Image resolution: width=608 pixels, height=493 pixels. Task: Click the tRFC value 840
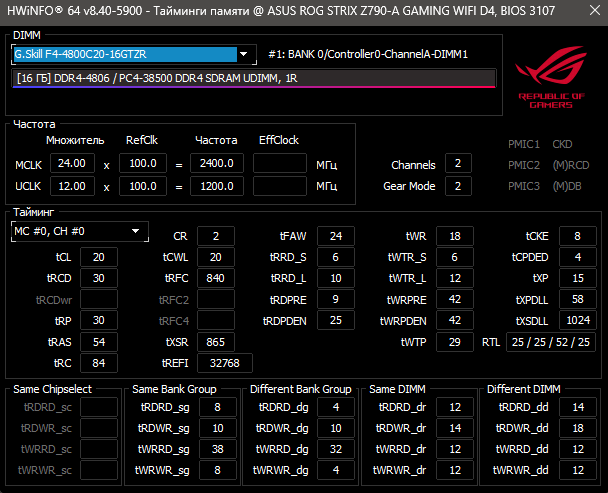[x=216, y=278]
